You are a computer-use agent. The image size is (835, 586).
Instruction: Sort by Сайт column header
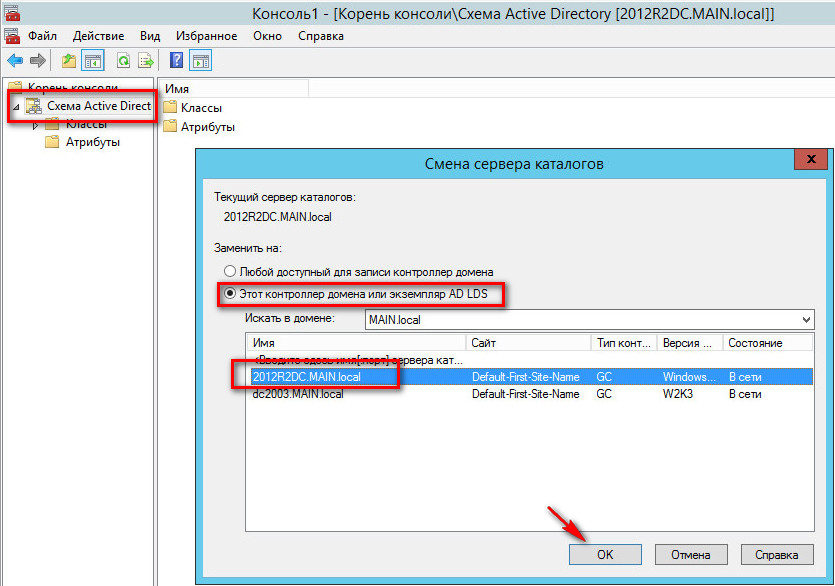(528, 343)
